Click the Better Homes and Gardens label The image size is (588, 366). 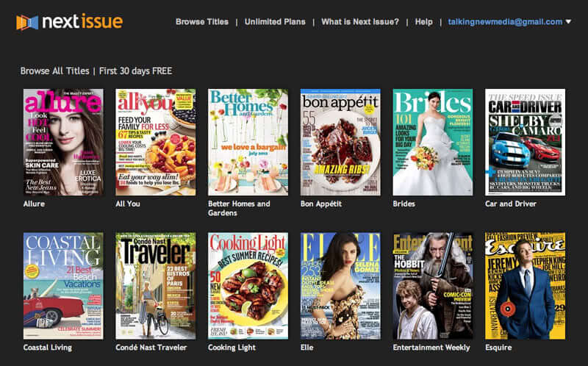(x=240, y=208)
